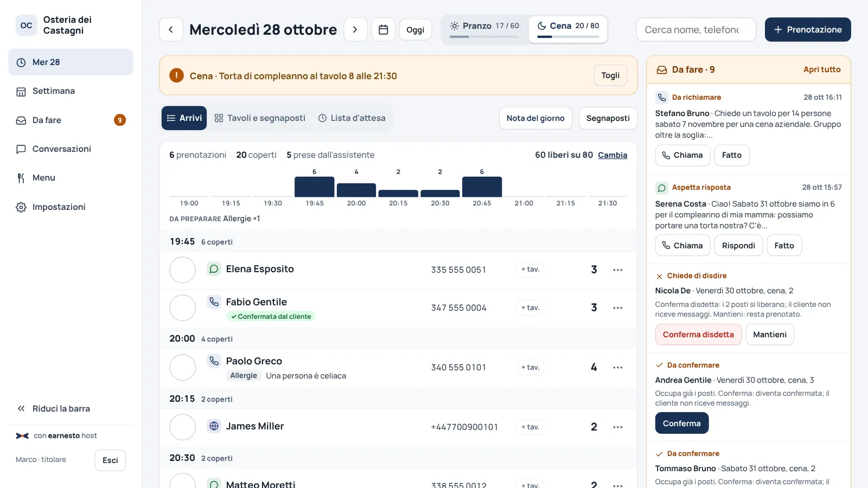Click the Da richiamare phone icon
868x488 pixels.
(662, 98)
